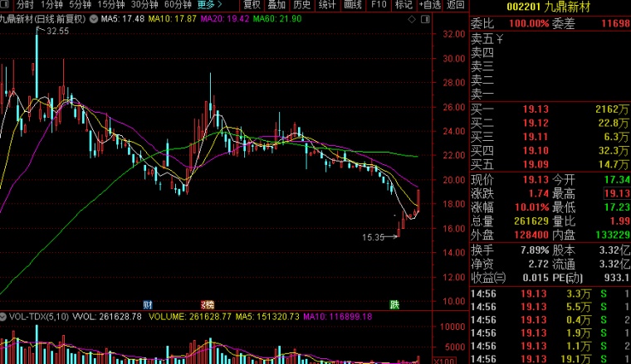Switch to the 15分钟 period tab
Image resolution: width=631 pixels, height=364 pixels.
point(110,5)
